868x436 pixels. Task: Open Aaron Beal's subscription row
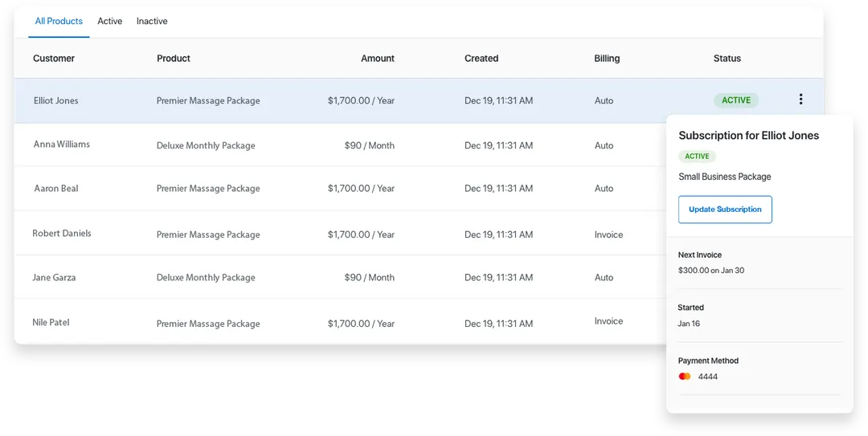56,189
